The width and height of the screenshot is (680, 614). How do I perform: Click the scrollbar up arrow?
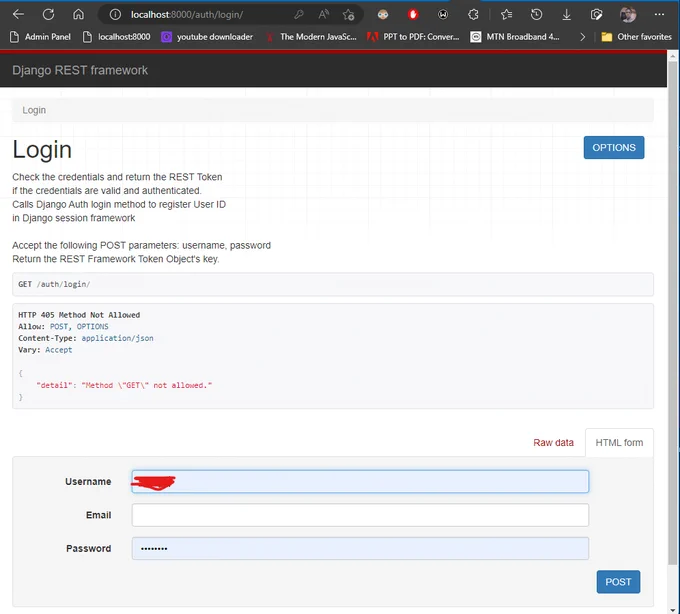[673, 56]
